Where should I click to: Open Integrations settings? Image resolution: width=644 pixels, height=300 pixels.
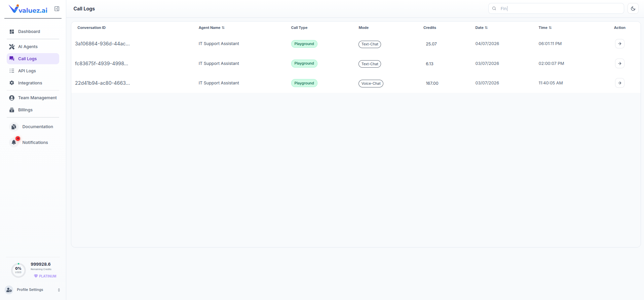coord(33,83)
